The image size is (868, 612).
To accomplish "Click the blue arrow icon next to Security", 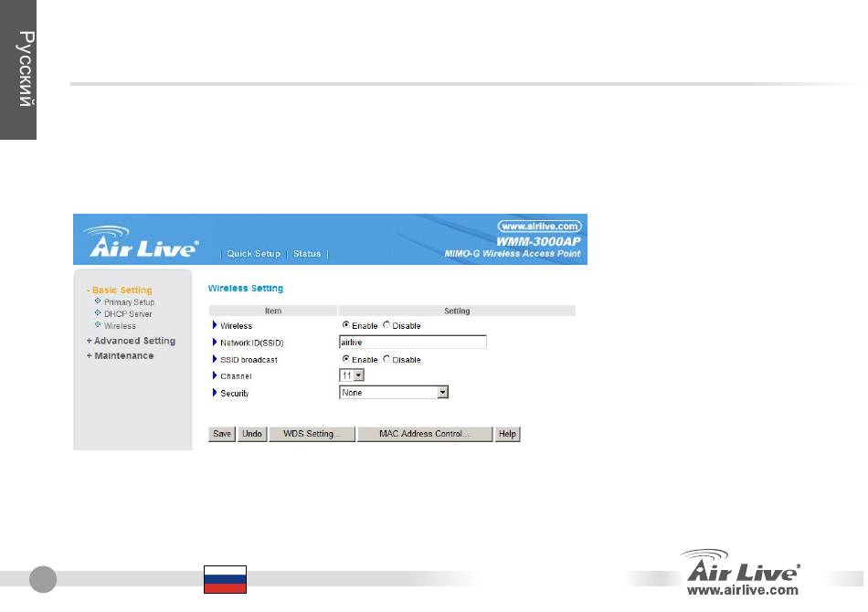I will (215, 393).
